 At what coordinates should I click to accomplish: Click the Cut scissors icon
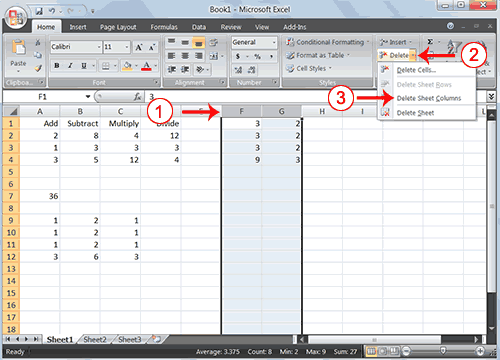tap(38, 42)
